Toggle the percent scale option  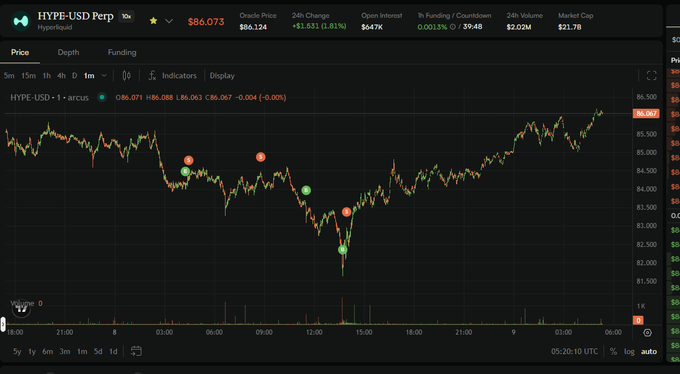(613, 351)
